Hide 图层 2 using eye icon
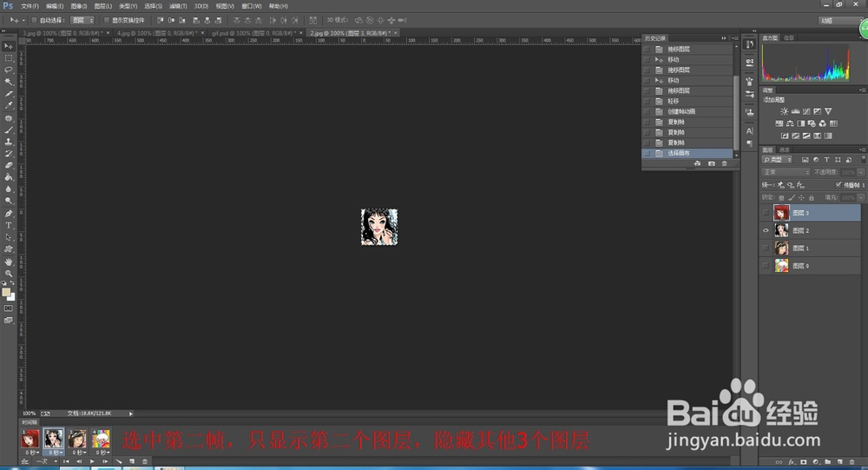This screenshot has height=470, width=868. [x=766, y=230]
